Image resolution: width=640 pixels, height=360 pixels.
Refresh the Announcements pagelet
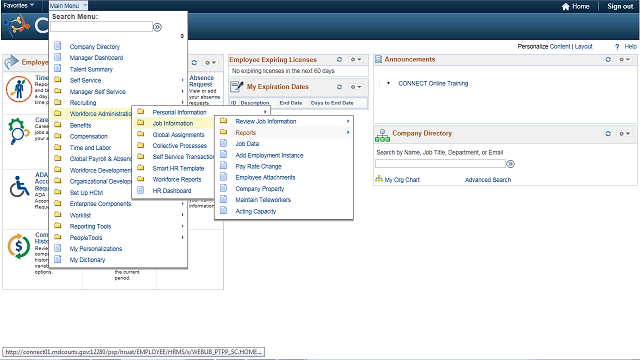(608, 60)
